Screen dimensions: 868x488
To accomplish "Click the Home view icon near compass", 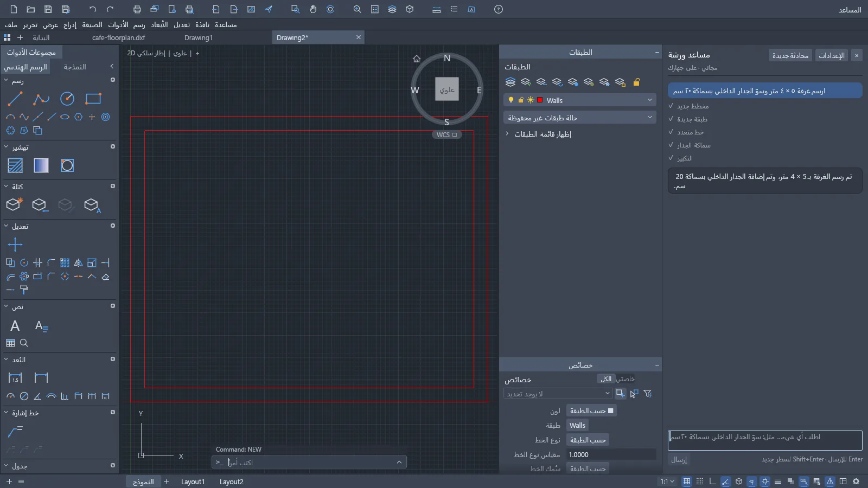I will click(417, 59).
